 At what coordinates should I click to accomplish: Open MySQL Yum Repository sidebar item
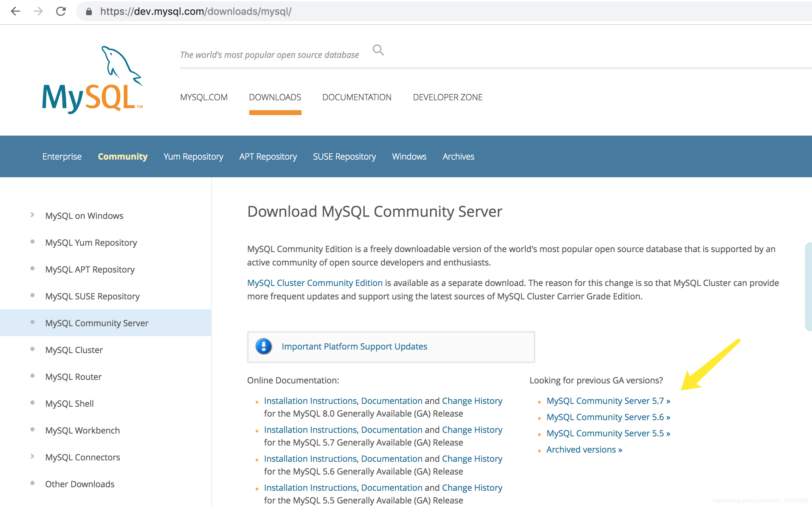91,243
